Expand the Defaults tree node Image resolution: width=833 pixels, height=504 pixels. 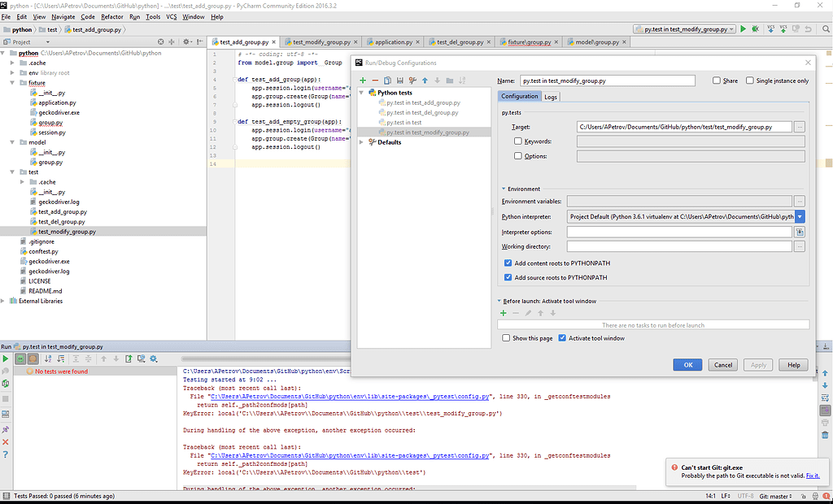pyautogui.click(x=362, y=142)
